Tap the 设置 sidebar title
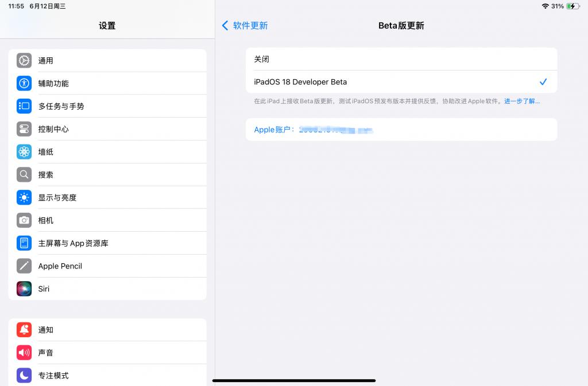The image size is (588, 386). coord(107,25)
